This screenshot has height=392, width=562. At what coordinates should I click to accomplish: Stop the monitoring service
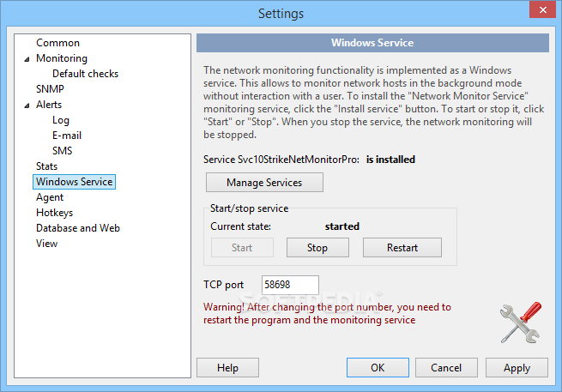click(317, 248)
